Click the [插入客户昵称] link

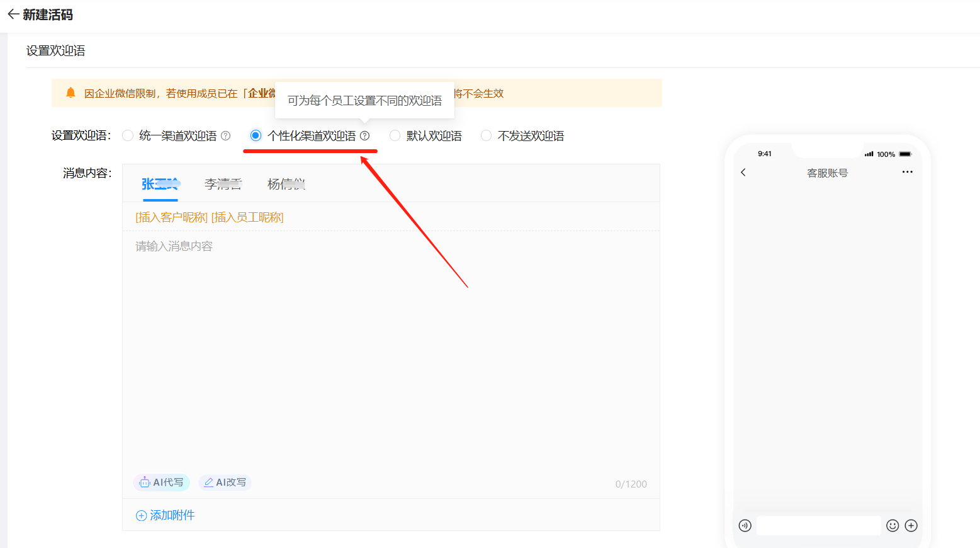click(172, 217)
